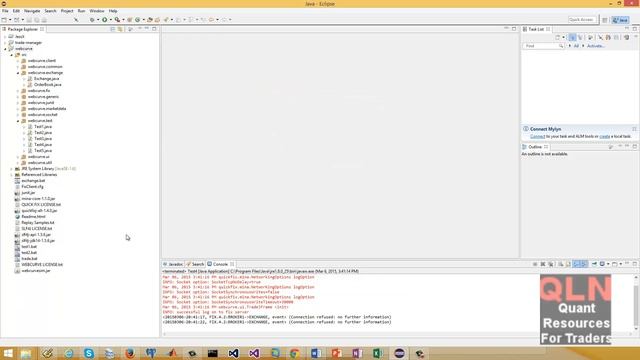Open the Navigate menu
Viewport: 640px width, 360px height.
[32, 11]
